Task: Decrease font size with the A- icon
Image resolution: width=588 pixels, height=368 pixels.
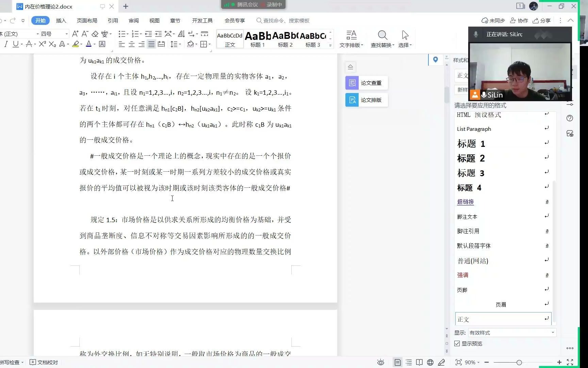Action: pyautogui.click(x=85, y=34)
